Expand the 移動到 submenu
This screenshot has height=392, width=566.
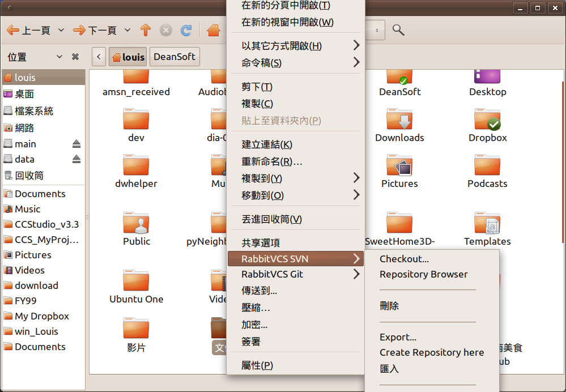pos(295,195)
